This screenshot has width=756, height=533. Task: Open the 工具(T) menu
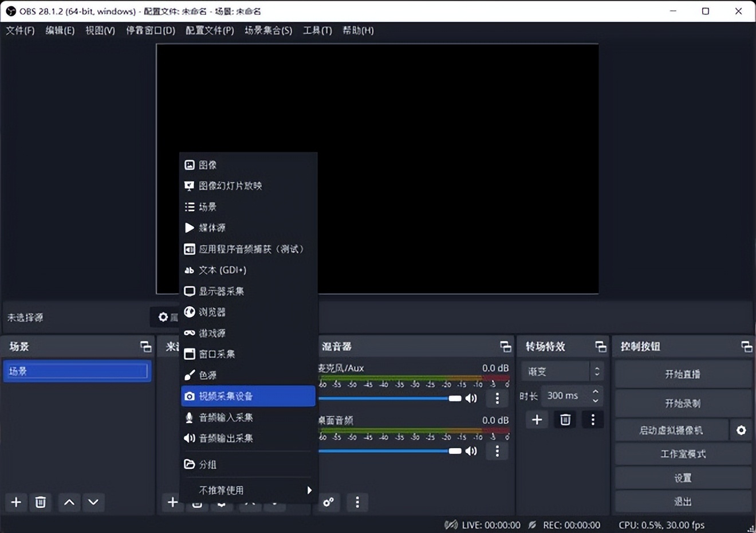point(317,30)
